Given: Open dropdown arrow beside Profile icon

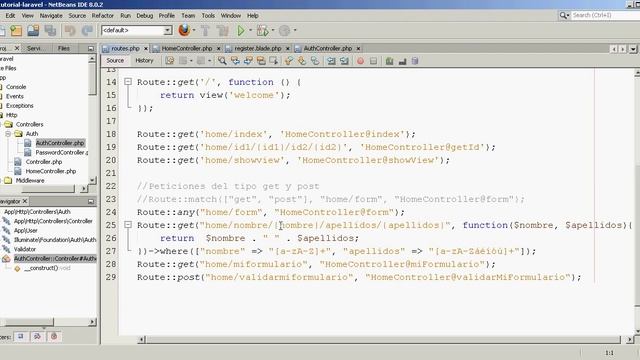Looking at the screenshot, I should [x=295, y=30].
